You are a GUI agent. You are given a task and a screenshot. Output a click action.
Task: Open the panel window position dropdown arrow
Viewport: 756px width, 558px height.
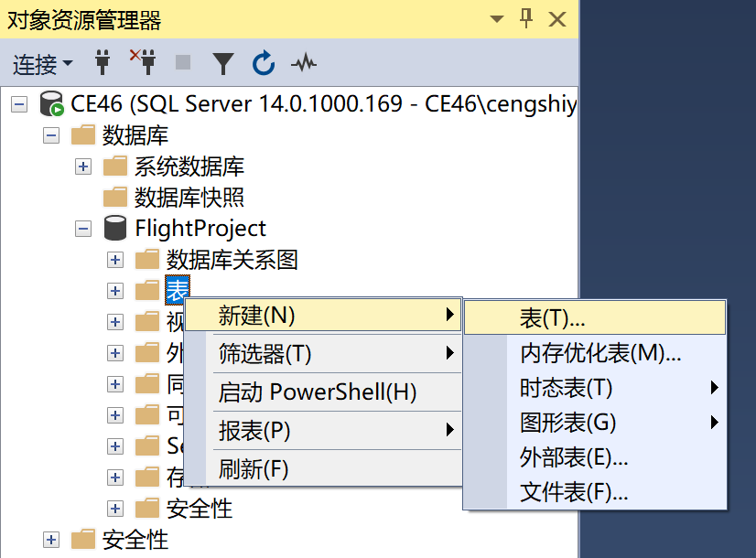(497, 19)
